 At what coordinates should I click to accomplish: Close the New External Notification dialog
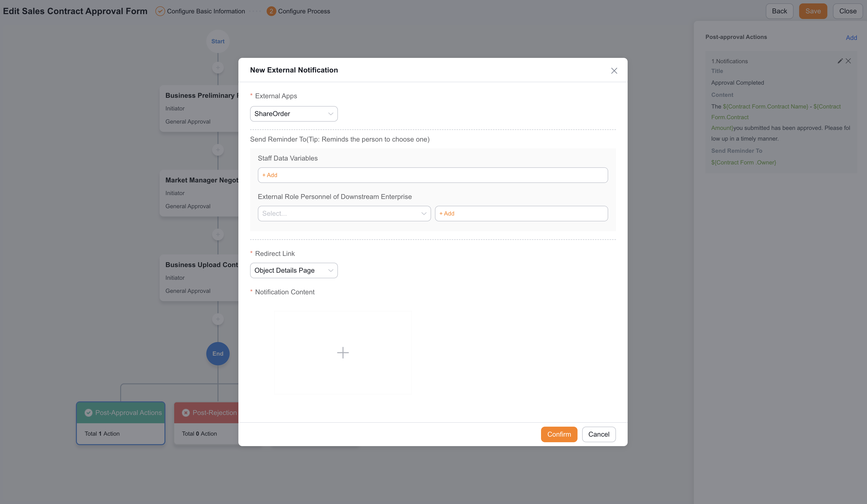click(614, 71)
